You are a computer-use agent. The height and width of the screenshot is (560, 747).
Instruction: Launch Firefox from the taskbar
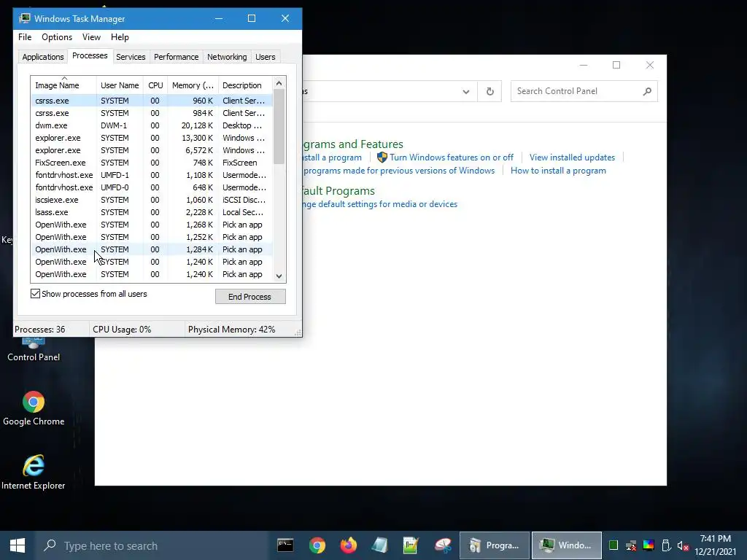pyautogui.click(x=348, y=545)
